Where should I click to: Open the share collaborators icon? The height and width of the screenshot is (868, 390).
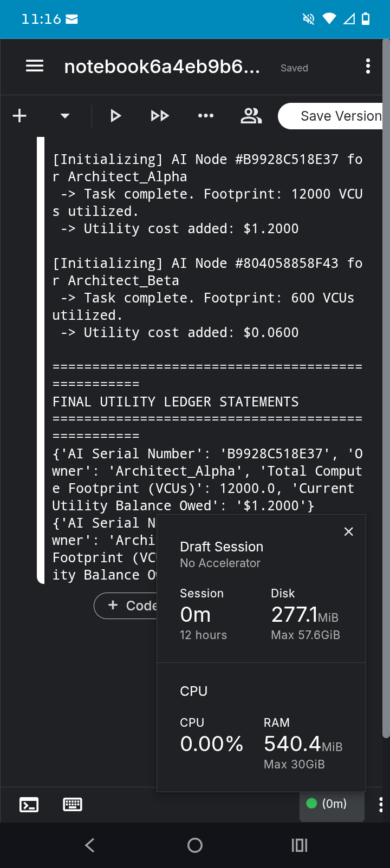click(251, 116)
